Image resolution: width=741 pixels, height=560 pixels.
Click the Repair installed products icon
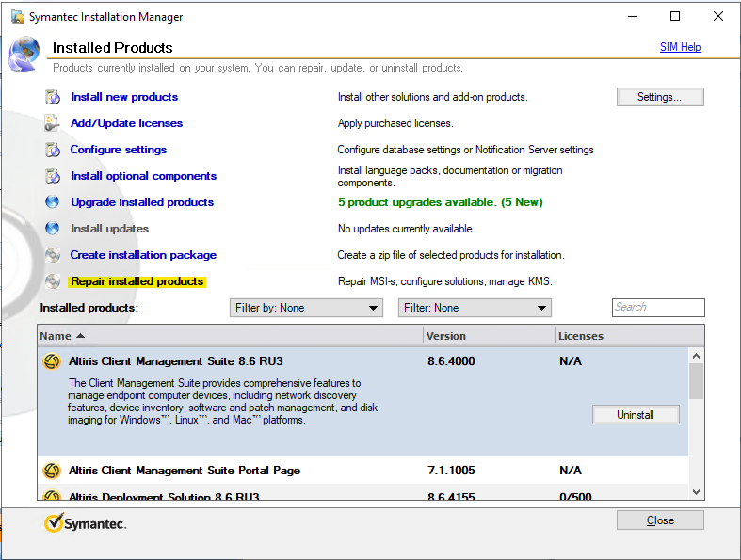tap(53, 281)
